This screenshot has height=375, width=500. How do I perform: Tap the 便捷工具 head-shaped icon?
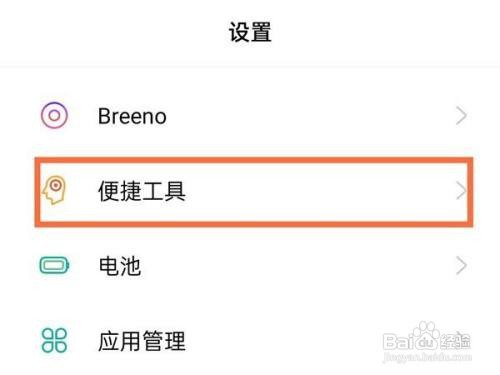(x=54, y=190)
